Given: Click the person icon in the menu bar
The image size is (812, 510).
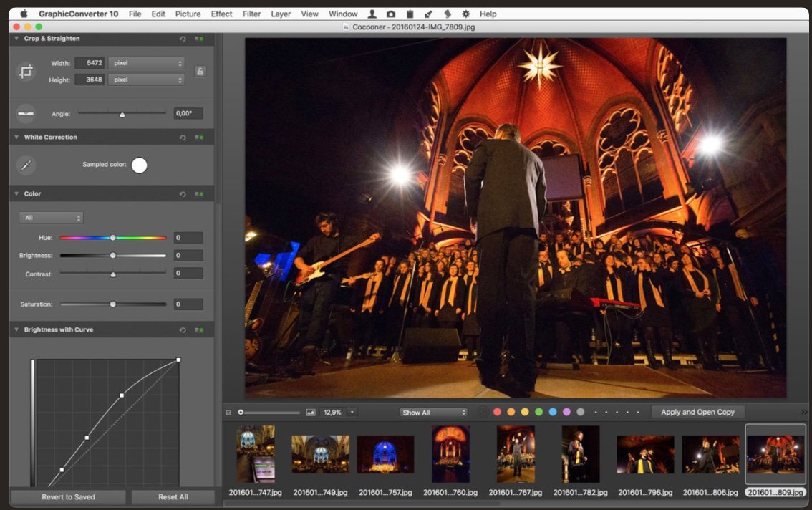Looking at the screenshot, I should (x=372, y=14).
